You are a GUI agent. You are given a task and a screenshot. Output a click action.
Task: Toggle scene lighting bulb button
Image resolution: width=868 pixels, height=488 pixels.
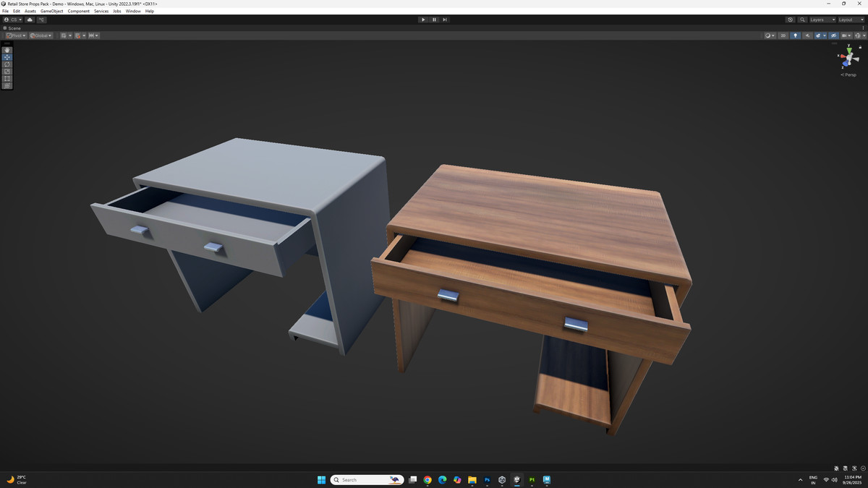coord(796,35)
